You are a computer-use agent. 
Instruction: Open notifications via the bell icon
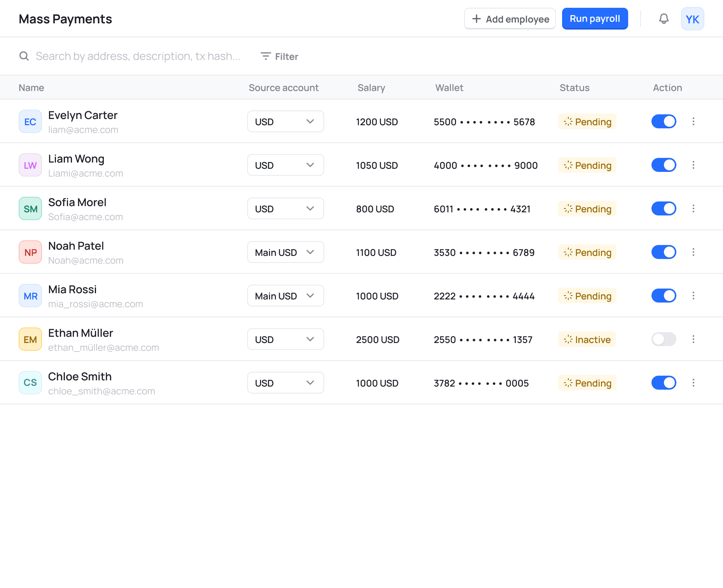coord(664,18)
